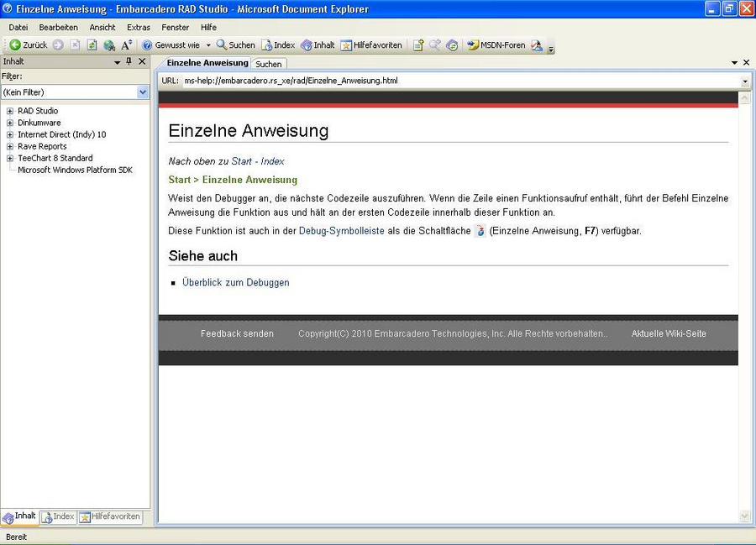Image resolution: width=756 pixels, height=545 pixels.
Task: Toggle the Inhalt panel auto-hide pin
Action: (x=129, y=61)
